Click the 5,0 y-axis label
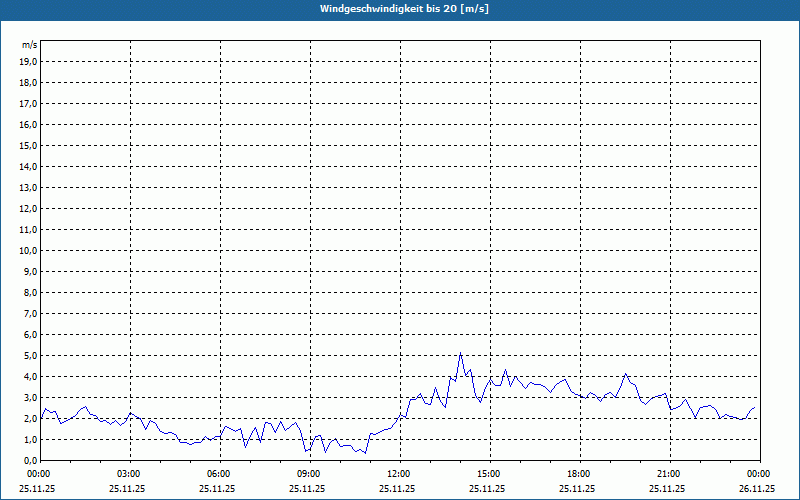The image size is (800, 500). click(30, 355)
